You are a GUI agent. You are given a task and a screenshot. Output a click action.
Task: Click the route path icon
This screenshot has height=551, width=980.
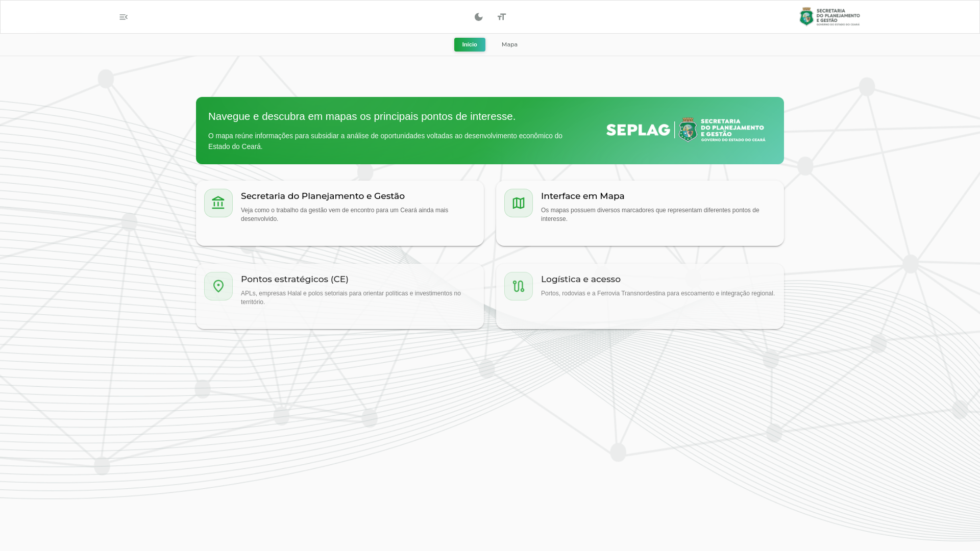[519, 286]
